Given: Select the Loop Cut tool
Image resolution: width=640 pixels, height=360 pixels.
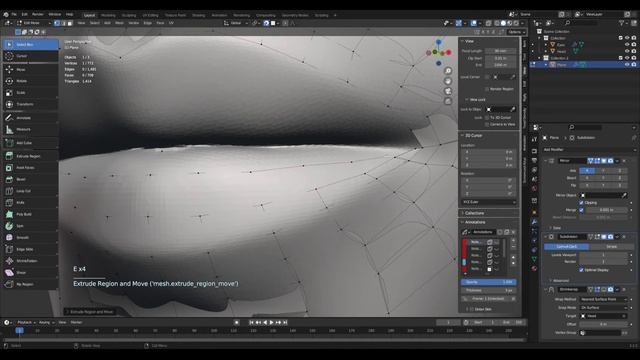Looking at the screenshot, I should 31,191.
